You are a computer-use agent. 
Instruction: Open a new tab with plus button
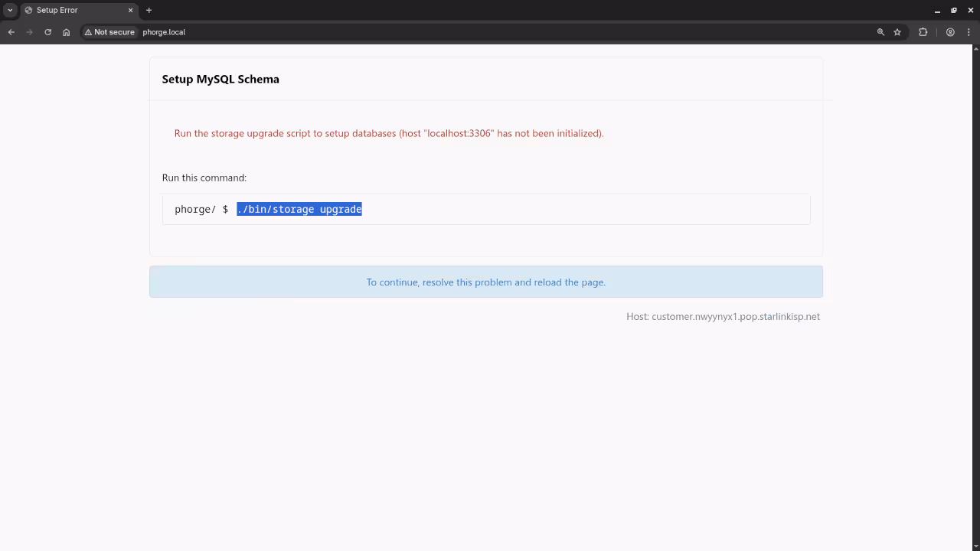[149, 10]
